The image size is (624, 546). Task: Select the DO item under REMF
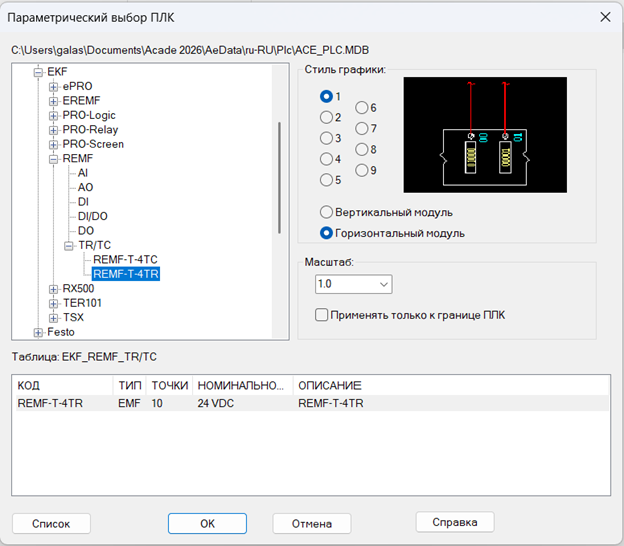[86, 231]
